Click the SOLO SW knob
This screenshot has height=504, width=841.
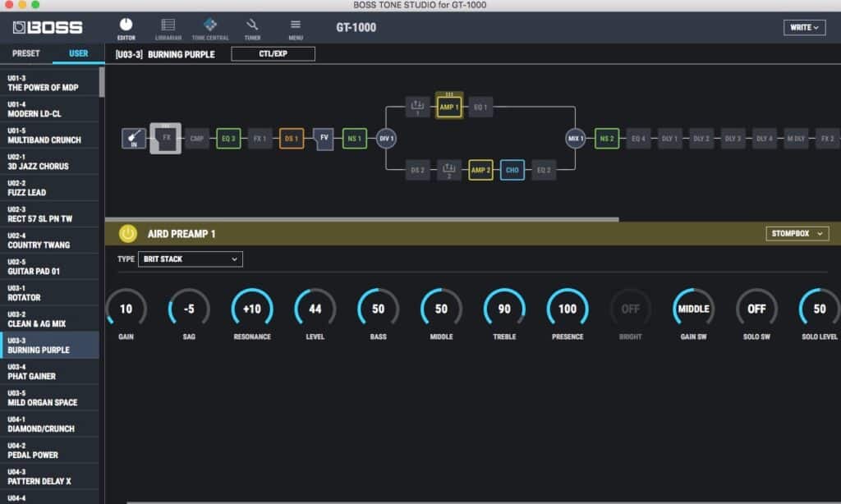[756, 309]
